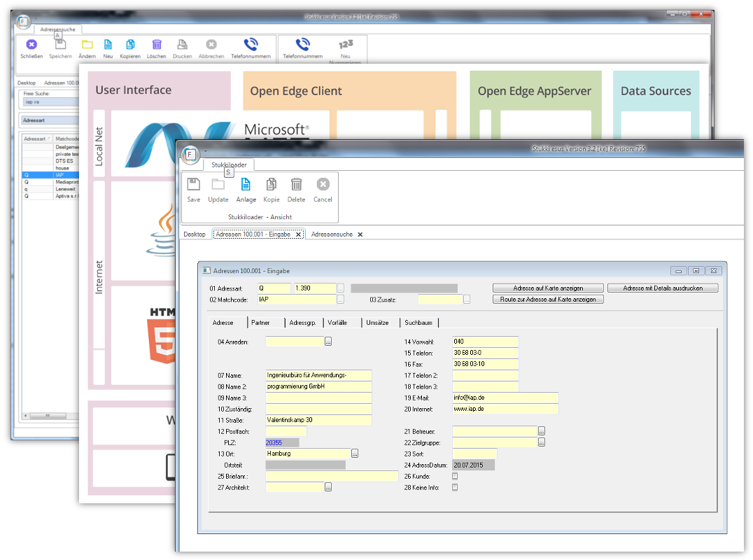Viewport: 753px width, 560px height.
Task: Switch to the Adressgrp. tab
Action: [302, 323]
